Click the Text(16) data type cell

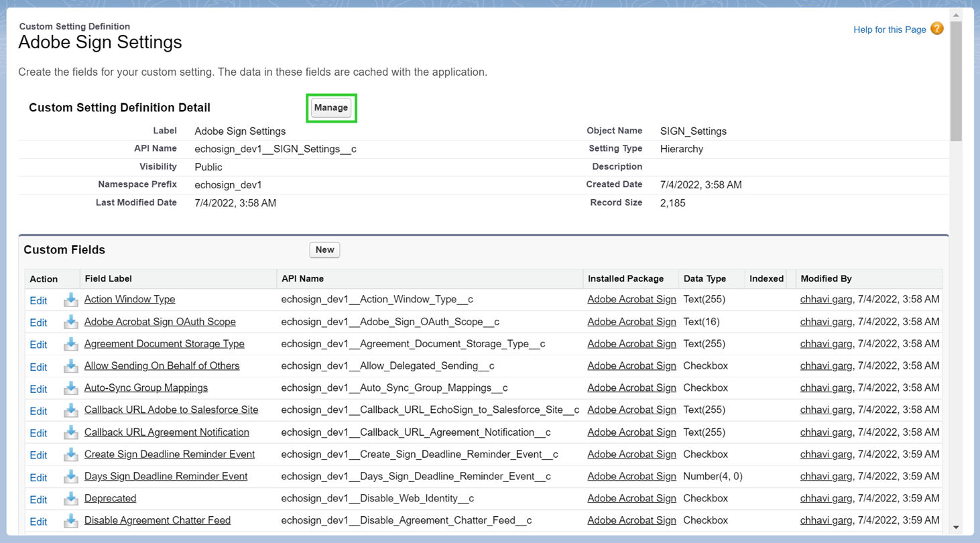(x=701, y=321)
